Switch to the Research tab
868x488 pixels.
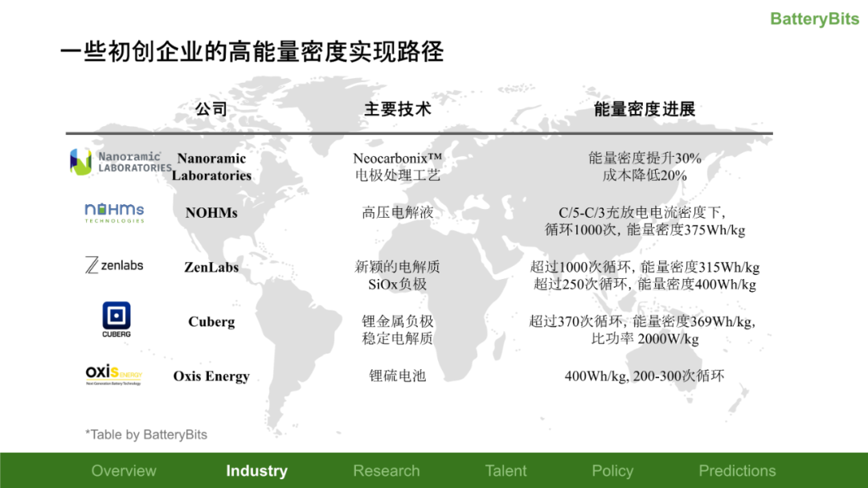coord(387,471)
